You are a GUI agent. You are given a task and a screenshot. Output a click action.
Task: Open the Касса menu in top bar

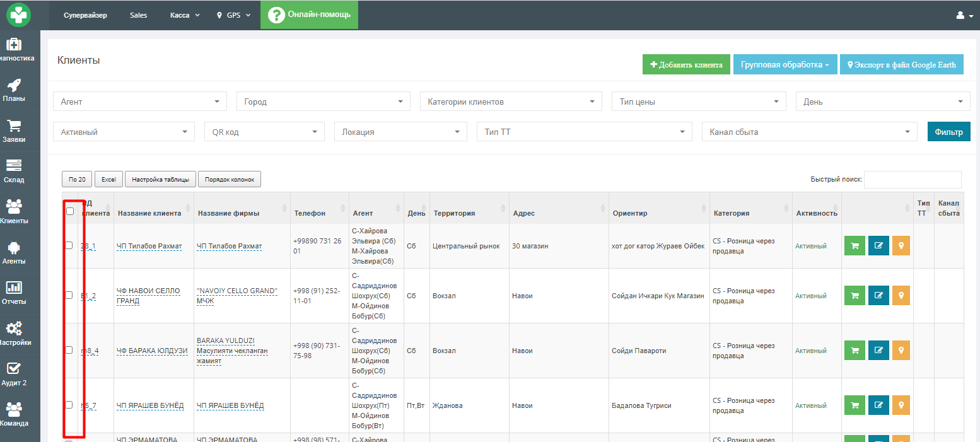click(x=185, y=15)
